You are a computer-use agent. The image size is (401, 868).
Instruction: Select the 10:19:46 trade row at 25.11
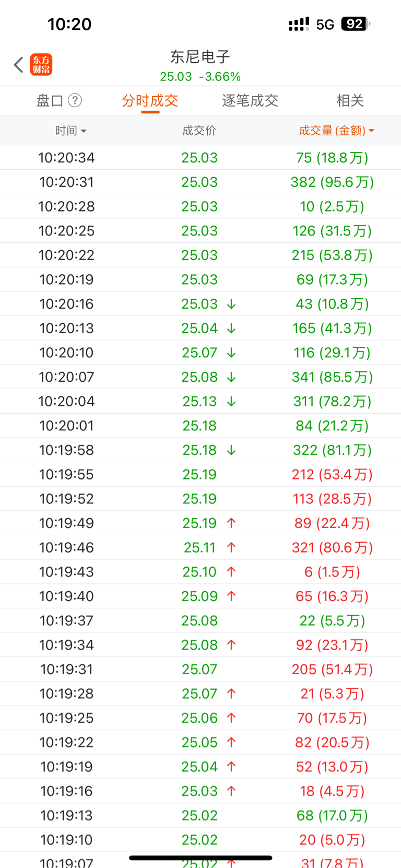click(x=200, y=548)
